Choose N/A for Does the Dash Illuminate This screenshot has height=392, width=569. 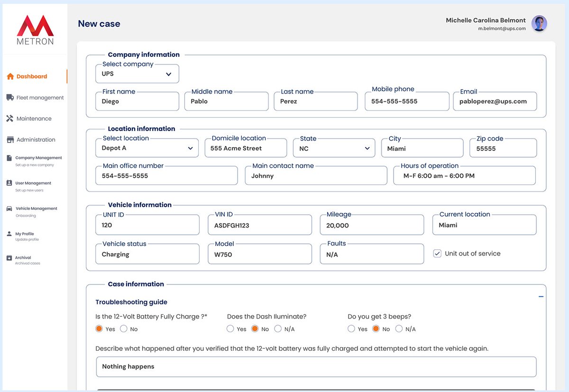coord(278,328)
